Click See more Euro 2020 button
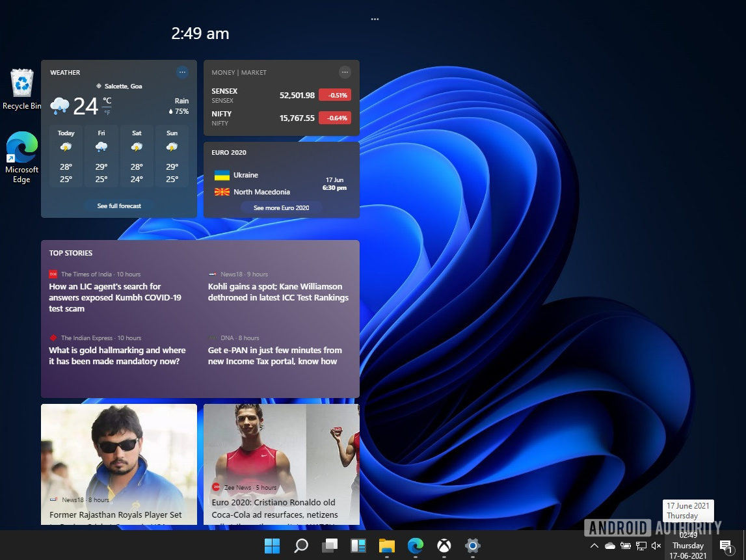This screenshot has height=560, width=746. click(281, 207)
